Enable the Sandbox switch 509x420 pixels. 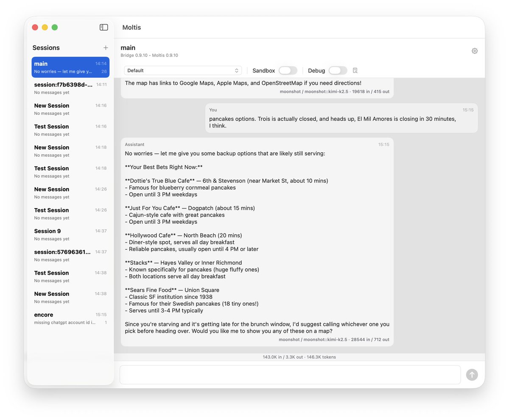tap(288, 70)
